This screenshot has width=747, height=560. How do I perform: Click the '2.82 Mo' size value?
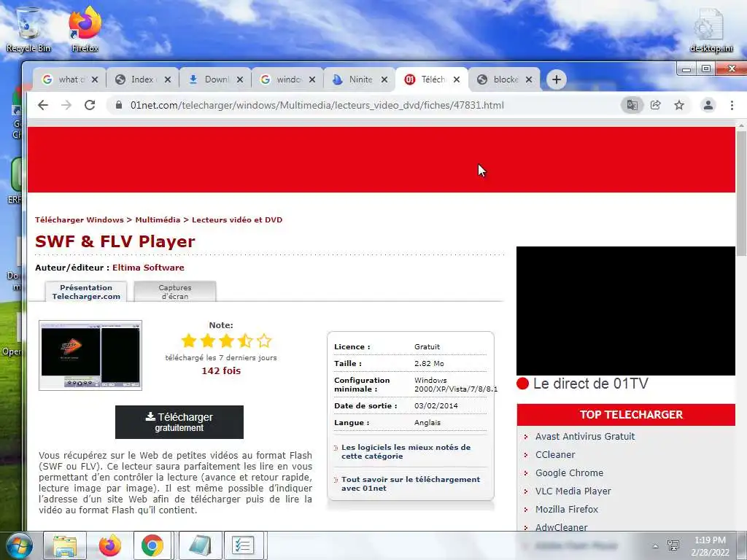[429, 363]
